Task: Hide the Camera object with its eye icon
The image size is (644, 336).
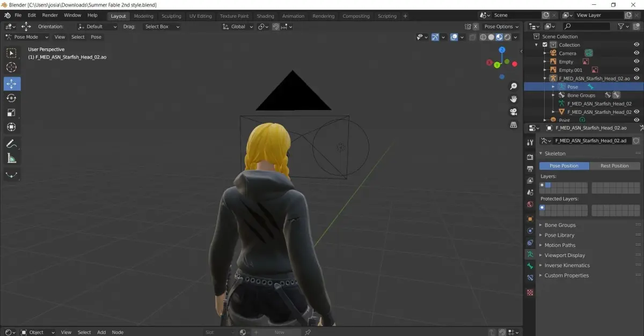Action: pyautogui.click(x=636, y=53)
